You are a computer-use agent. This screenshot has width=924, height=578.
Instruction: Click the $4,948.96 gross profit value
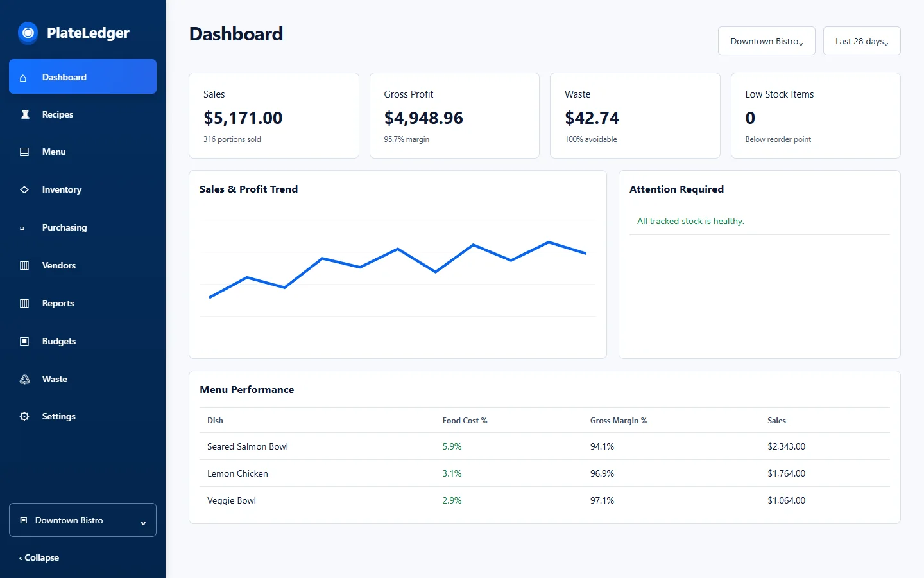tap(424, 118)
